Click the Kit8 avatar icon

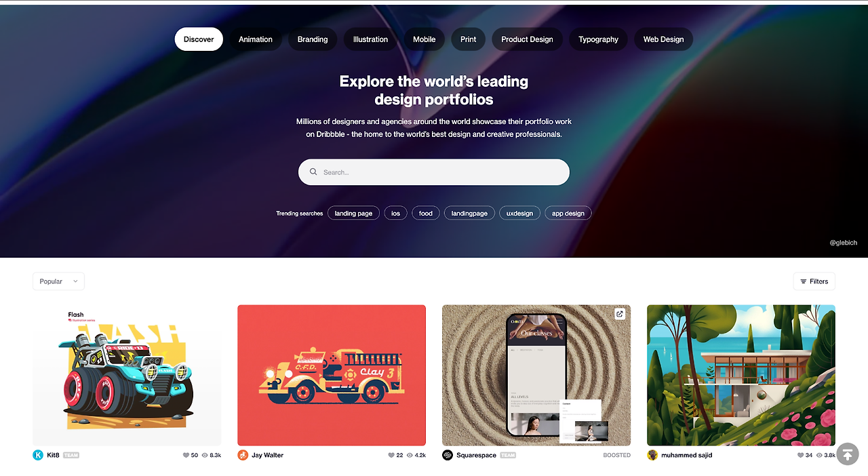pos(38,455)
